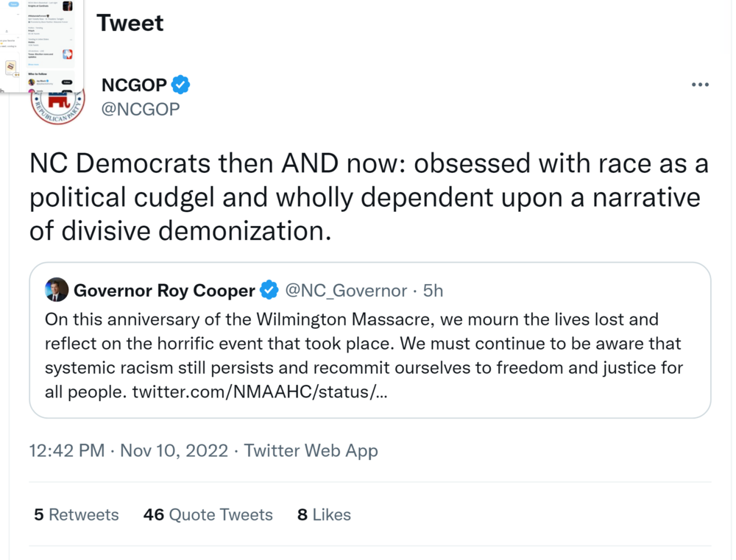
Task: See who gave the 8 Likes
Action: click(324, 514)
